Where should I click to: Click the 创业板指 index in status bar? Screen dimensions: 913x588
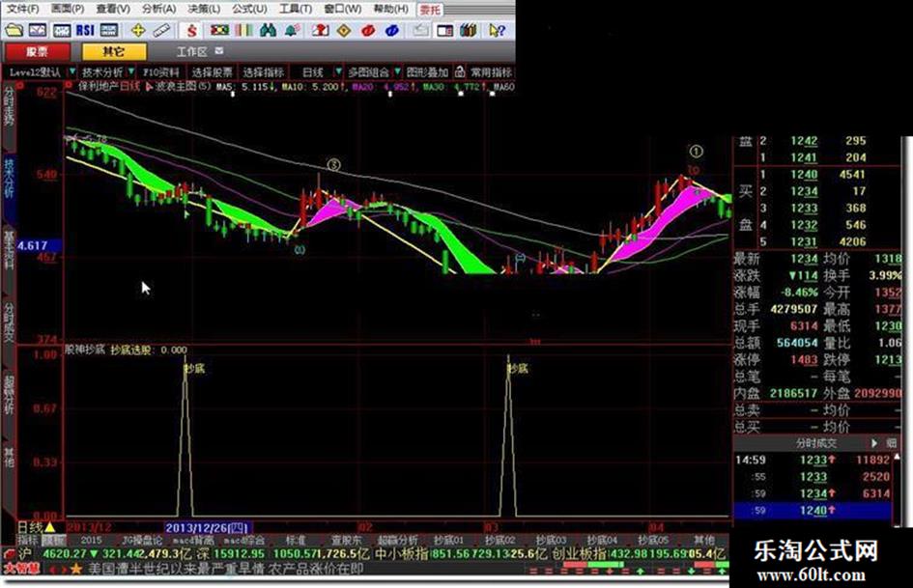coord(579,554)
